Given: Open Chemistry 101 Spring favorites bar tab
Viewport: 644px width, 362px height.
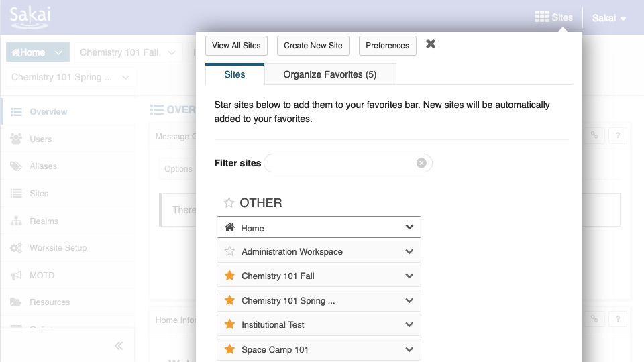Looking at the screenshot, I should pyautogui.click(x=62, y=77).
